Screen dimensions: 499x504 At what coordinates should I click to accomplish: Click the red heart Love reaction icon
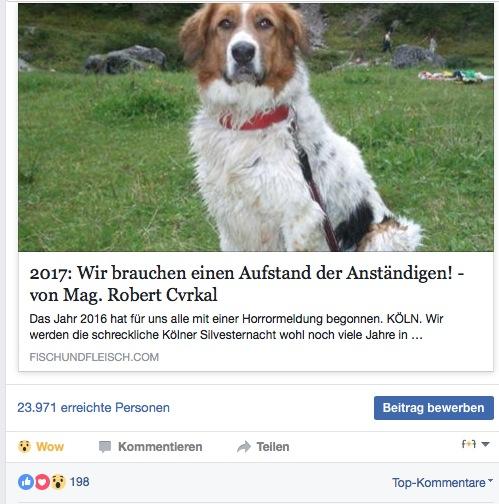pyautogui.click(x=42, y=482)
